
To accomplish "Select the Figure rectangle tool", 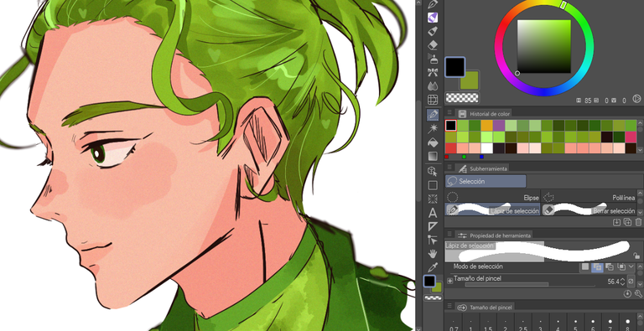I will 433,185.
